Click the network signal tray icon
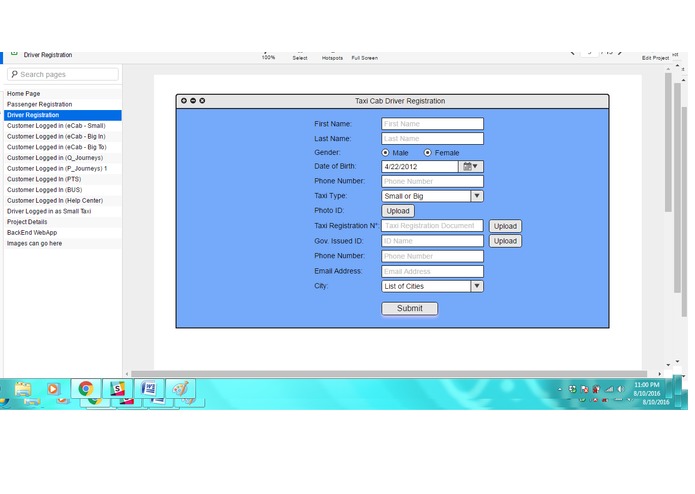 click(609, 389)
